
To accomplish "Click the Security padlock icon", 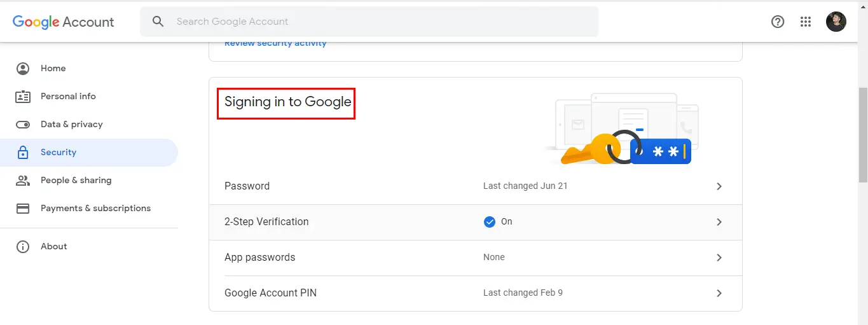I will coord(23,153).
